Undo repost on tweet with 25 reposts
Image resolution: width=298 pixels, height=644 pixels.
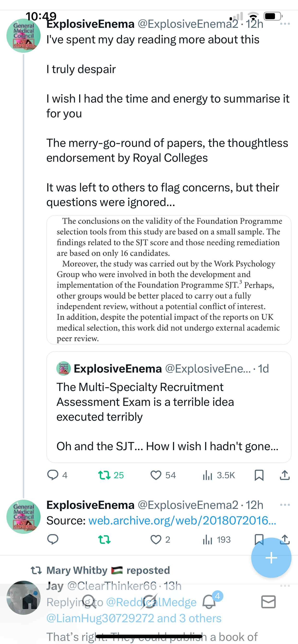[104, 475]
